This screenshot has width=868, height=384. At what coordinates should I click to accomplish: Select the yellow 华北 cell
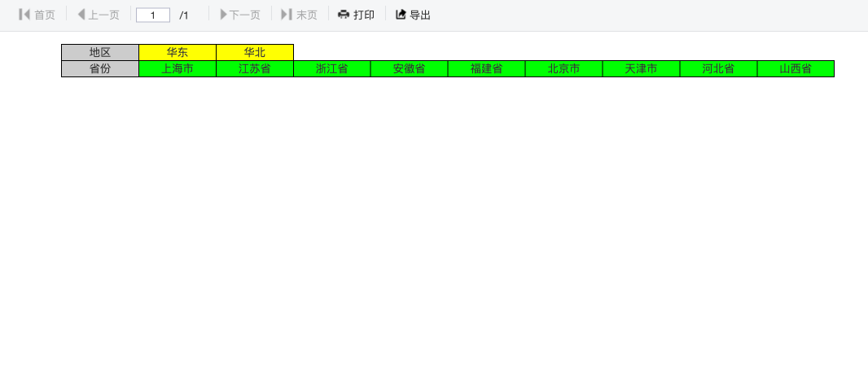coord(255,53)
